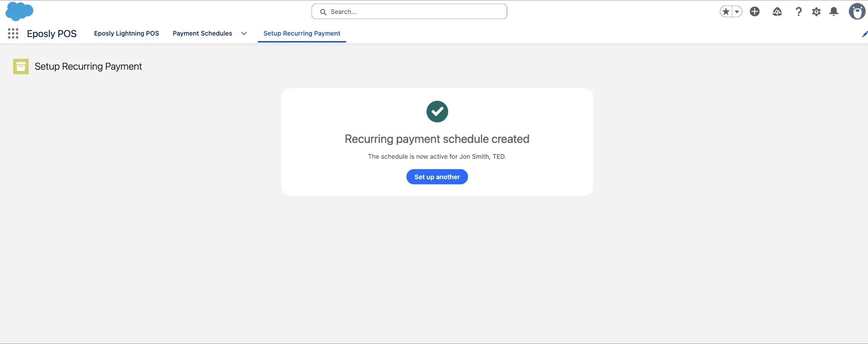Click the schedule now active message text
Screen dimensions: 868x344
(437, 157)
